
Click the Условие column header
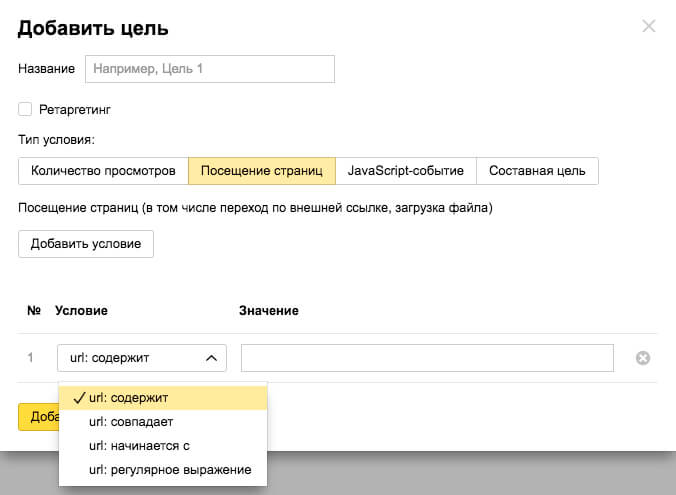click(x=81, y=310)
